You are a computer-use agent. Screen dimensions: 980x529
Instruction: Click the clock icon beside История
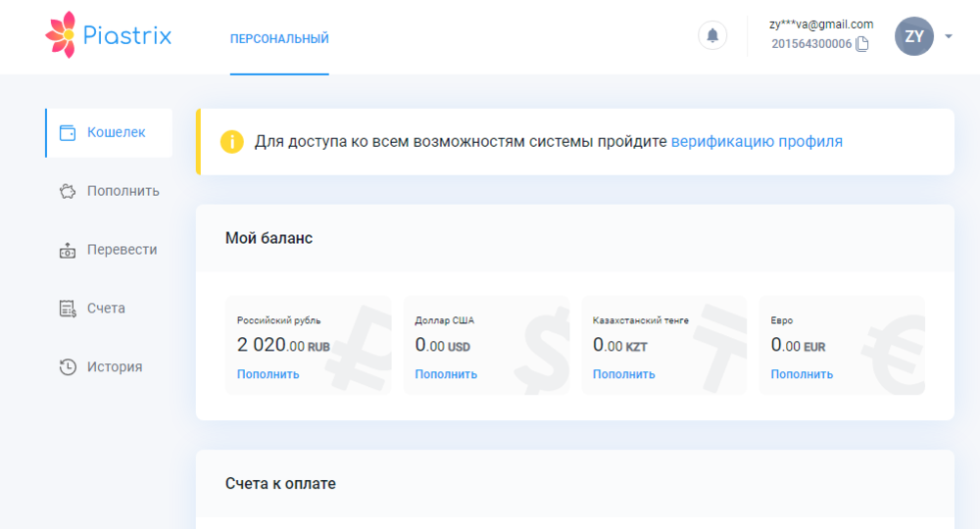(68, 366)
